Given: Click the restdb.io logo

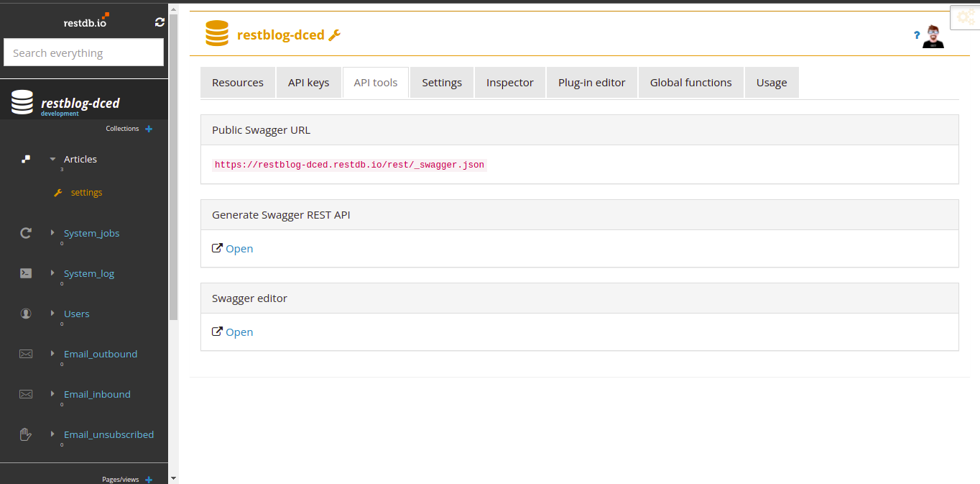Looking at the screenshot, I should coord(86,21).
